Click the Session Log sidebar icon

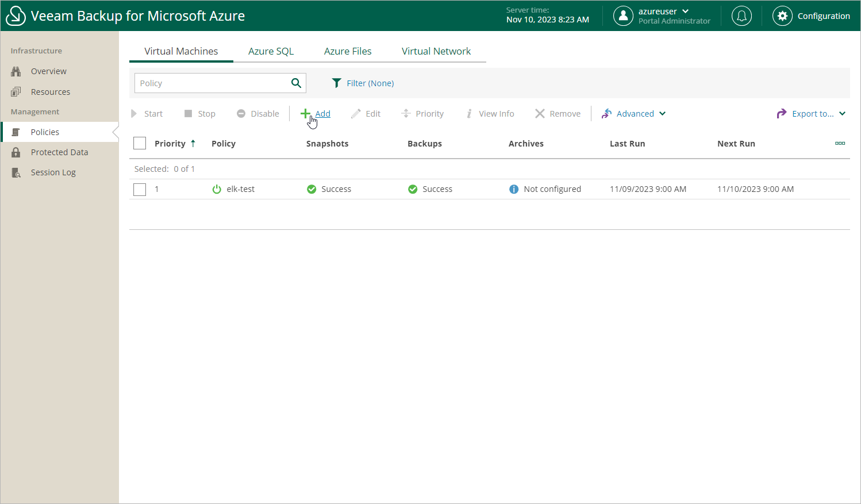[x=16, y=172]
